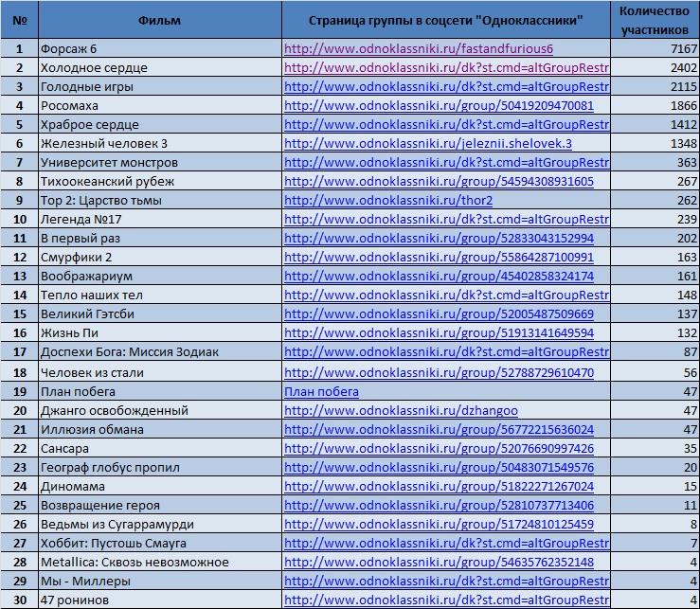Follow link ending group/54635762352148
The height and width of the screenshot is (609, 700).
click(x=439, y=563)
